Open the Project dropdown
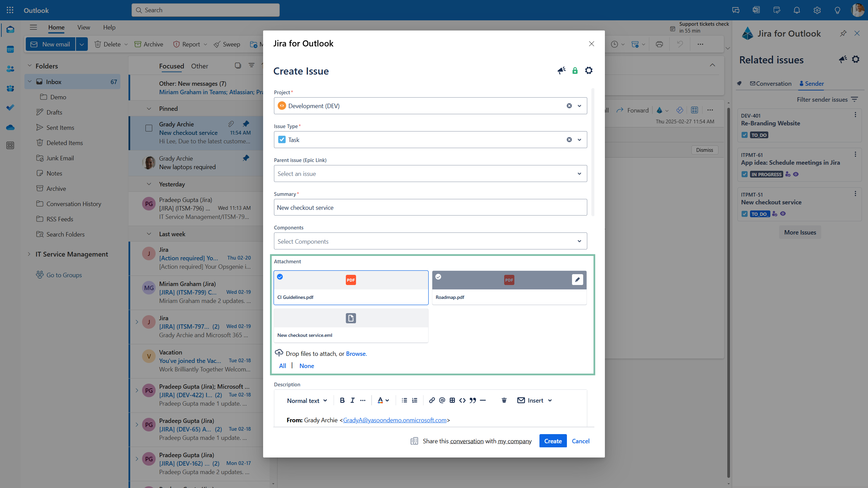Viewport: 868px width, 488px height. (579, 106)
